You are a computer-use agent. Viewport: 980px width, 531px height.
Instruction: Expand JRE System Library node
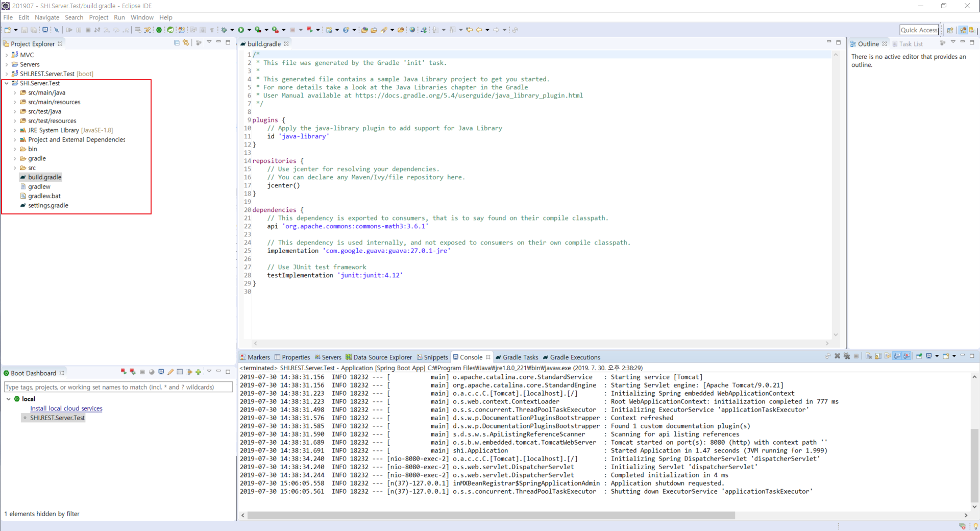15,130
